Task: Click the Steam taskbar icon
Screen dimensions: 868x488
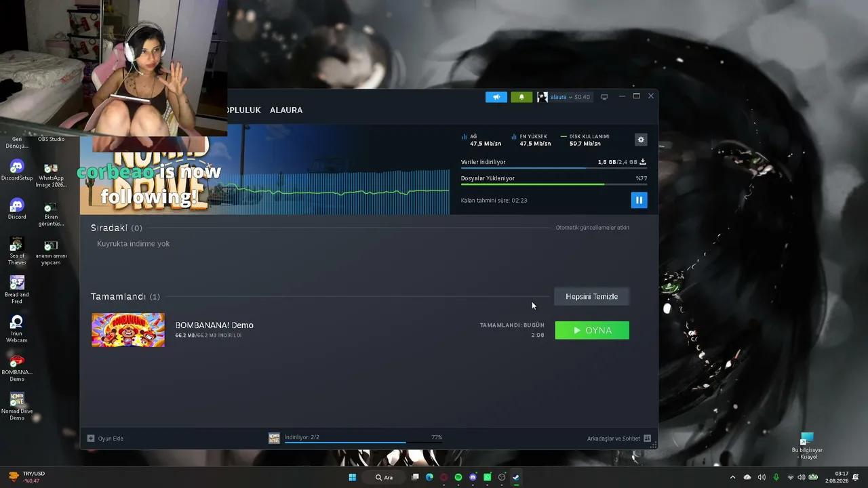Action: (516, 477)
